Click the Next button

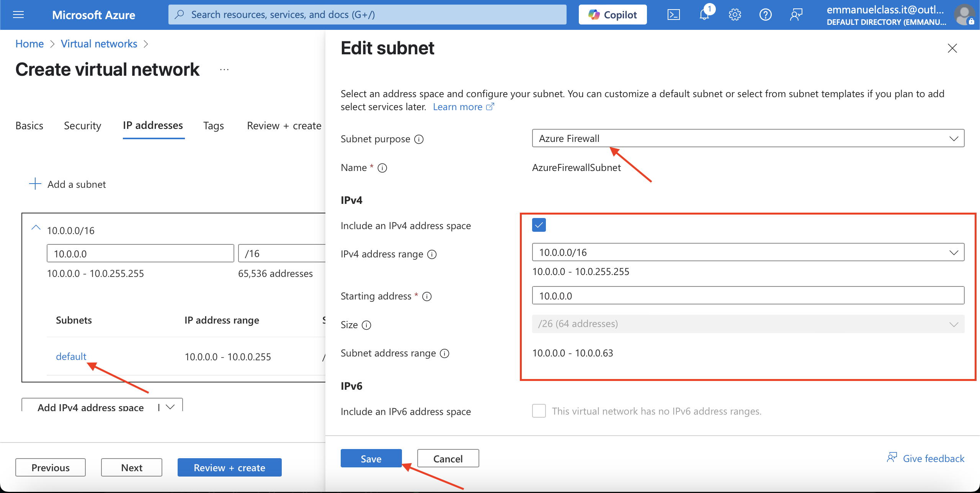click(132, 467)
